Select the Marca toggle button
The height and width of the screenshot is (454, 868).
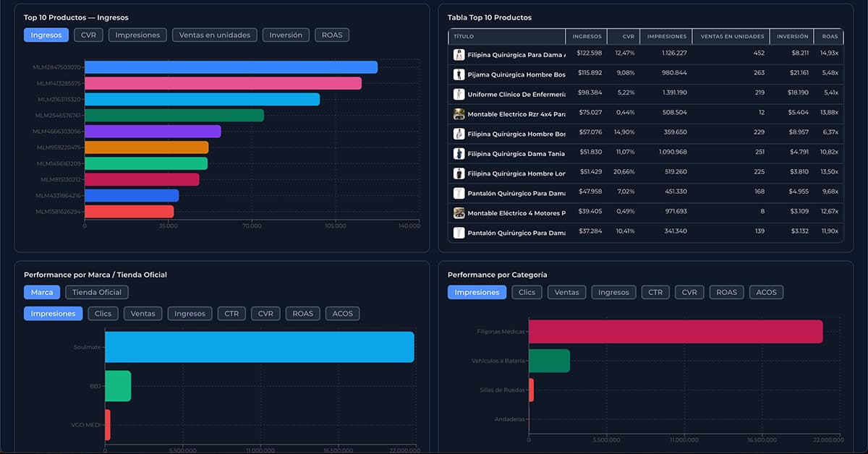42,292
